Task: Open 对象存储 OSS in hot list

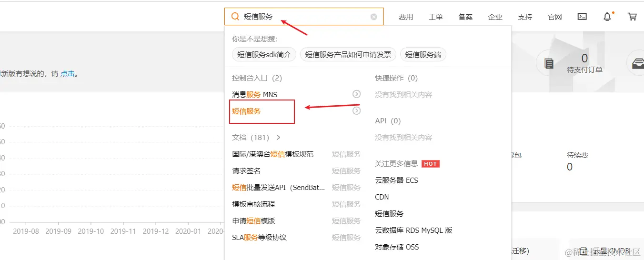Action: coord(397,247)
